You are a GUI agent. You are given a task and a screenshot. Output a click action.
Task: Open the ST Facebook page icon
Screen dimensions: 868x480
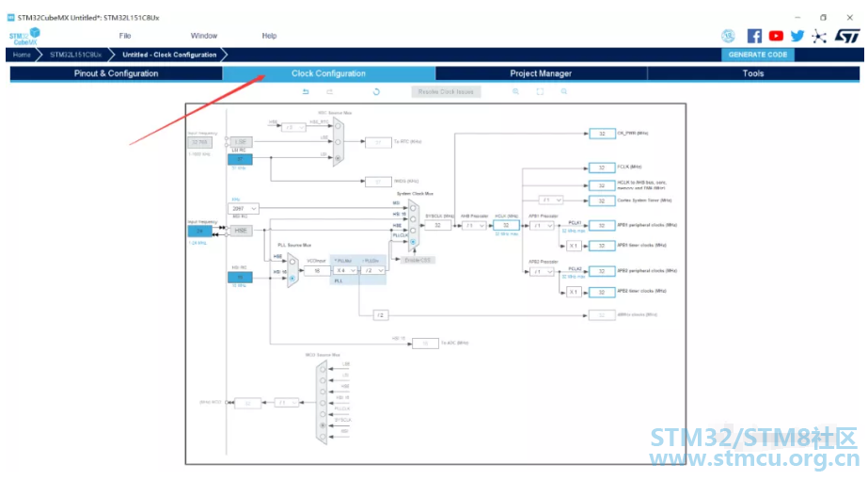click(754, 36)
